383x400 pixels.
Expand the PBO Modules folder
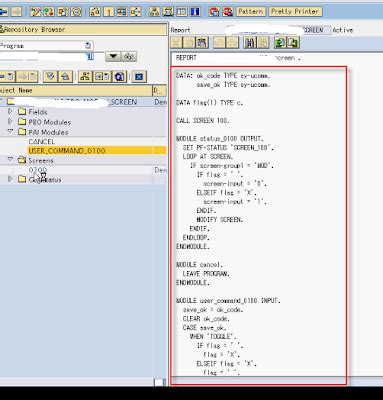(x=10, y=121)
